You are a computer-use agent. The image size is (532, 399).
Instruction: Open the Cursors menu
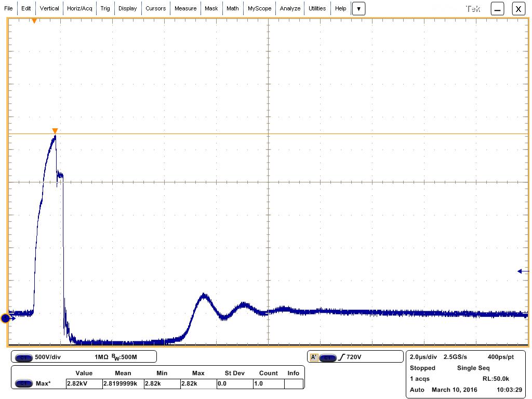pyautogui.click(x=155, y=9)
